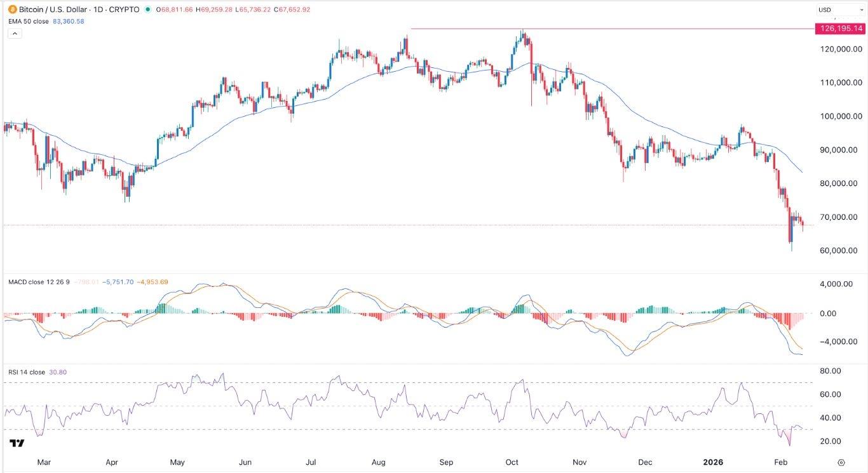Click the Mar label on time axis
The height and width of the screenshot is (473, 868).
[x=44, y=462]
